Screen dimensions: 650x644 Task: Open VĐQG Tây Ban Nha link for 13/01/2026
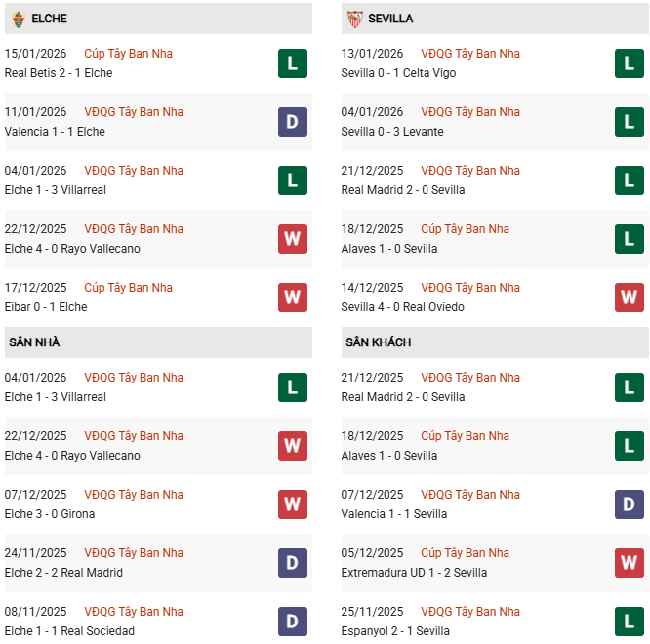469,54
